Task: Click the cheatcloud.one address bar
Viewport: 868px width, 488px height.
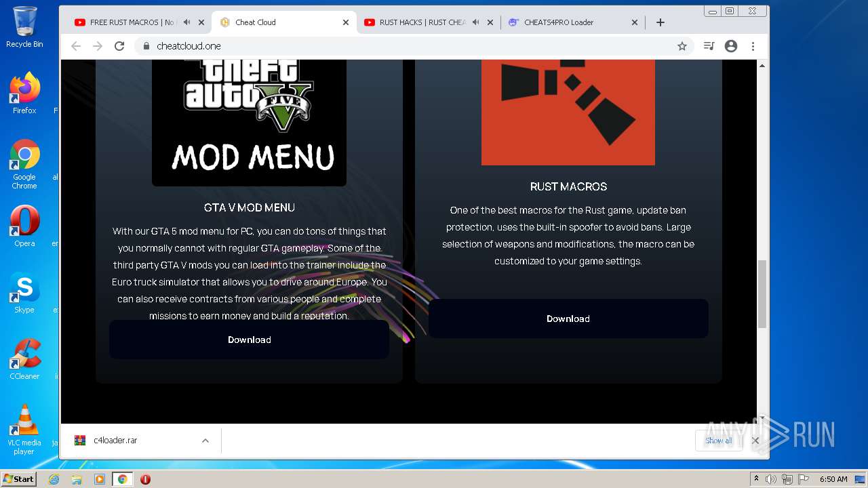Action: click(414, 46)
